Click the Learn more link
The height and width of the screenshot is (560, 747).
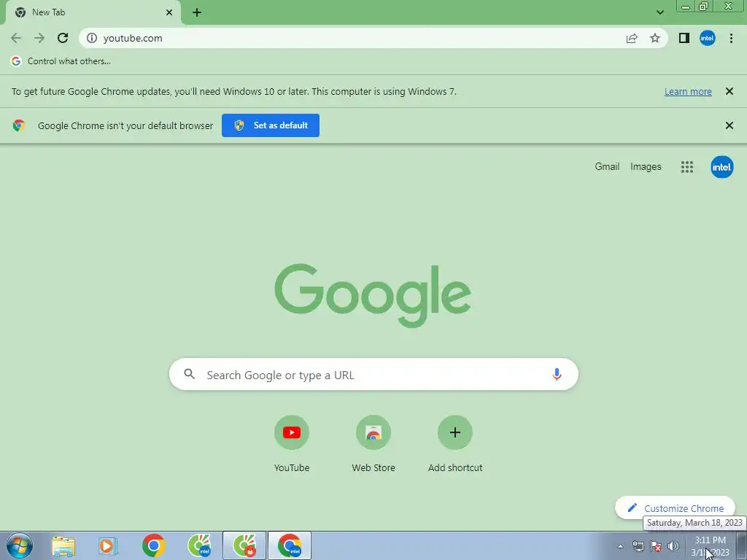[688, 91]
